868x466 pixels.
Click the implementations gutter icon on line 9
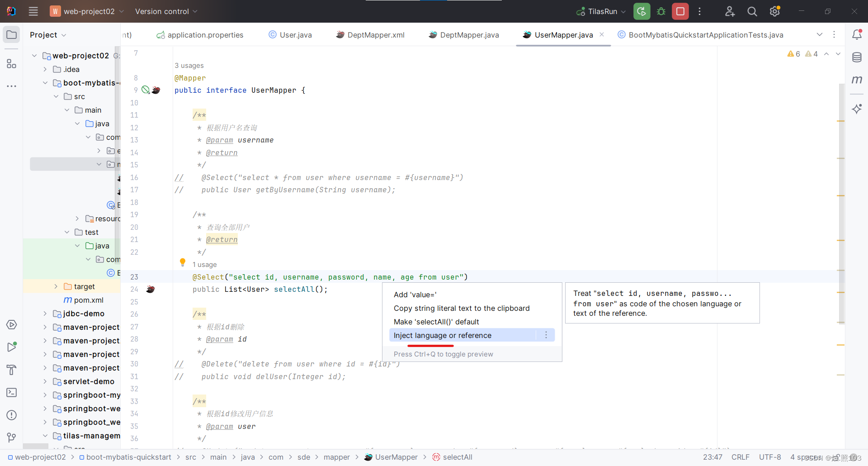[x=146, y=90]
